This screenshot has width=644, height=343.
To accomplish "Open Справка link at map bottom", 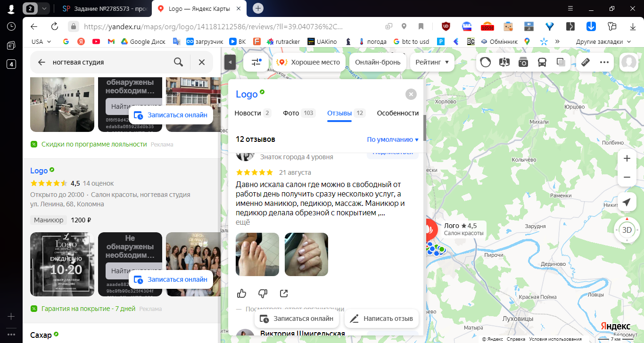I will (516, 339).
